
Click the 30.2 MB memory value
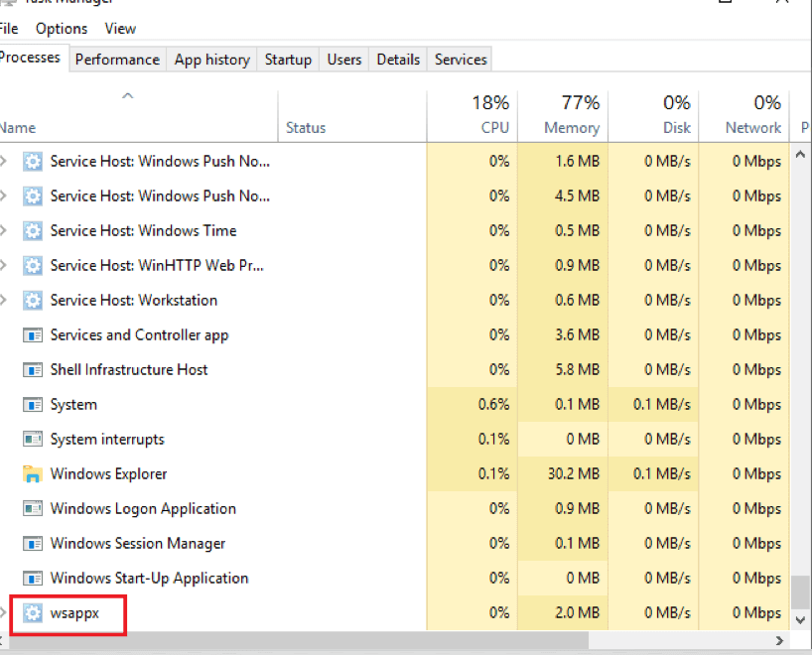(x=574, y=473)
